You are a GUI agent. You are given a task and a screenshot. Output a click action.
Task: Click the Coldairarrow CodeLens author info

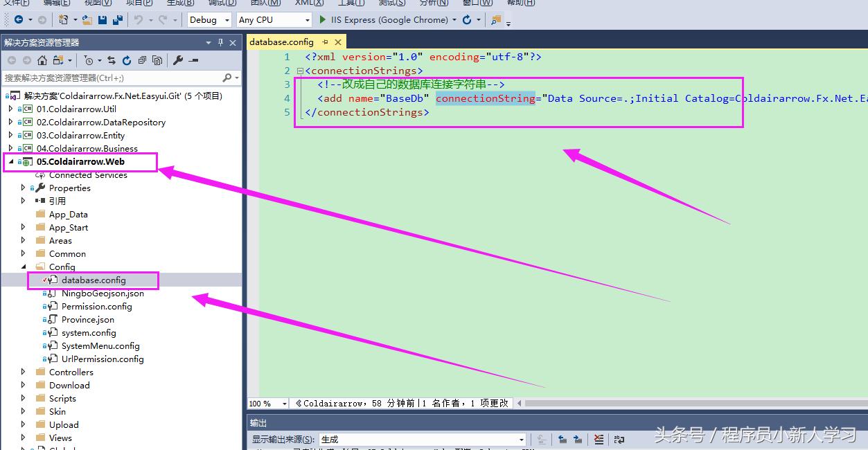(x=326, y=403)
